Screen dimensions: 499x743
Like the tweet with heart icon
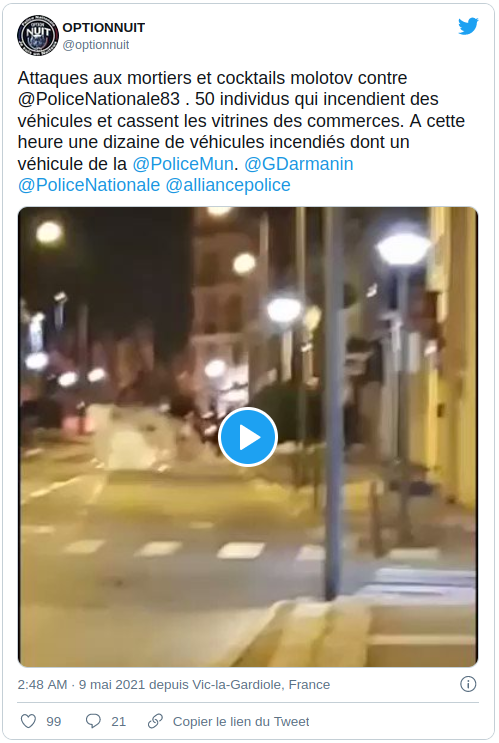coord(28,721)
